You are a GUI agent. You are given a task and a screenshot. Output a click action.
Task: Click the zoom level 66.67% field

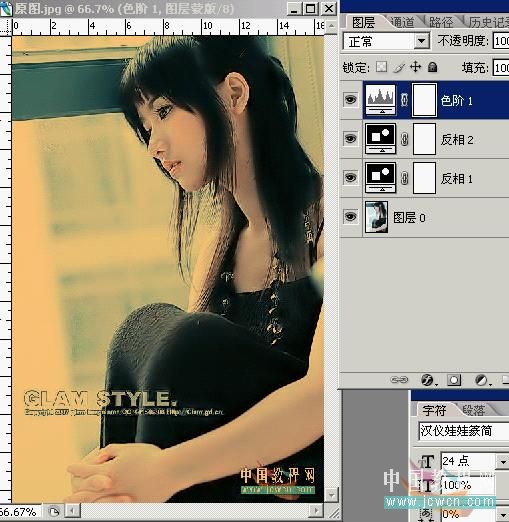pos(20,511)
